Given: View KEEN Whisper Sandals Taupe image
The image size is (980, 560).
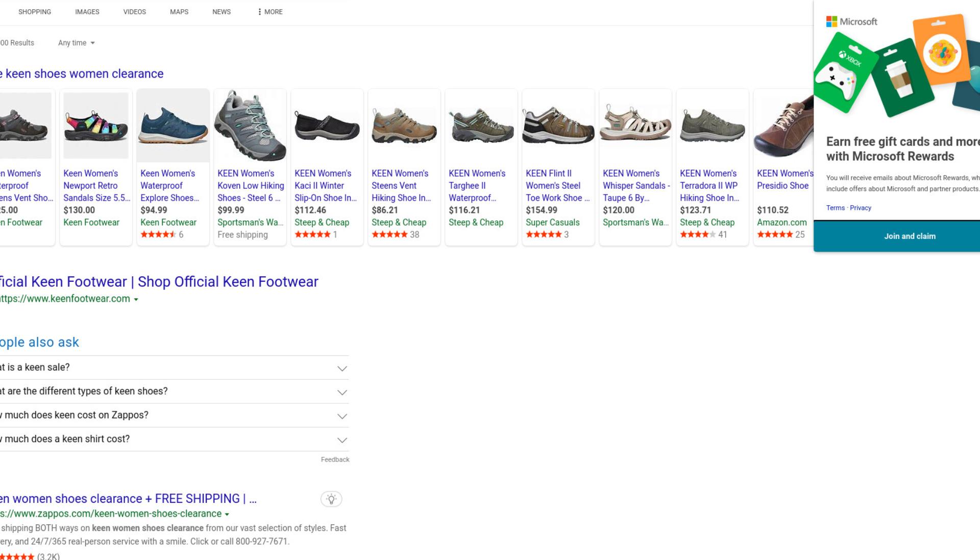Looking at the screenshot, I should (x=635, y=126).
